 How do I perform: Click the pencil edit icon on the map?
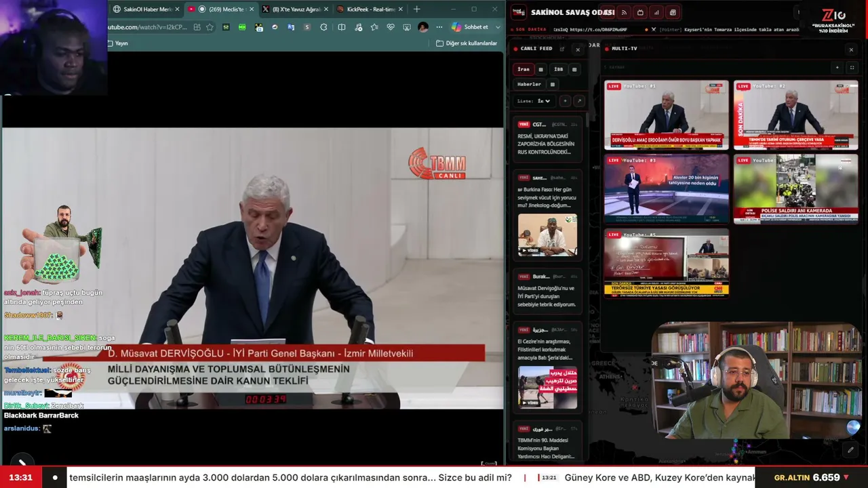[x=850, y=450]
